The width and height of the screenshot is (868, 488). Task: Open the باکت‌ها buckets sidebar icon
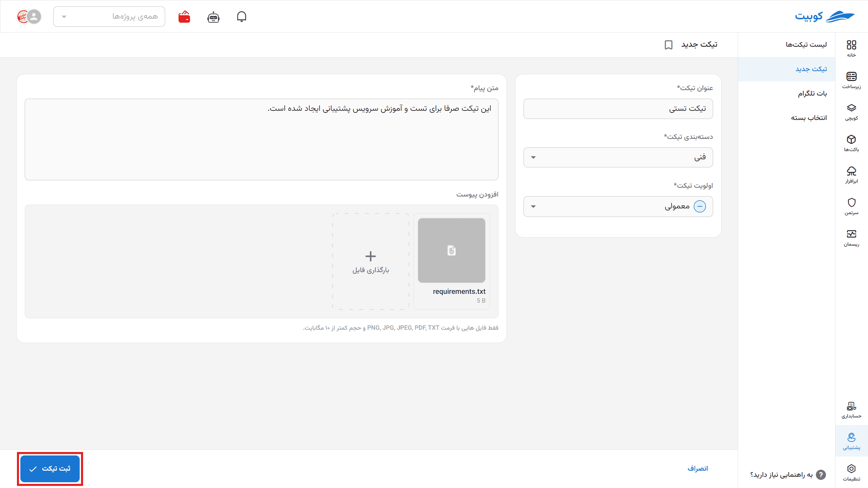[x=851, y=143]
